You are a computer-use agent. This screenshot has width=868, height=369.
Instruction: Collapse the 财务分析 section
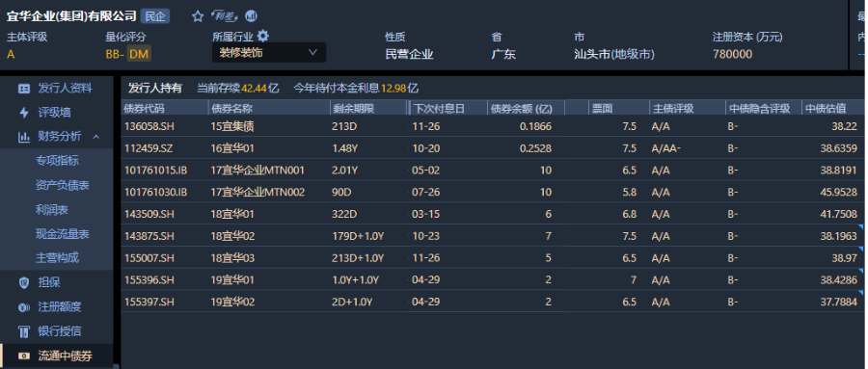coord(95,137)
